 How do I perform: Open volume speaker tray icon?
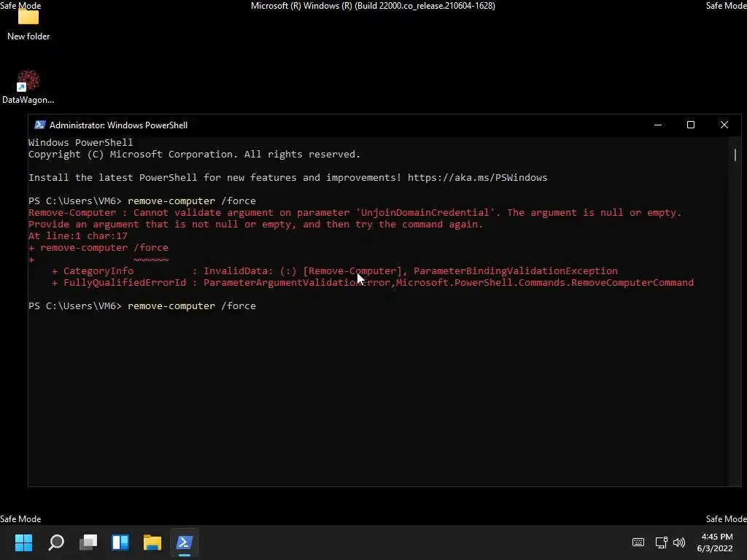click(x=679, y=542)
